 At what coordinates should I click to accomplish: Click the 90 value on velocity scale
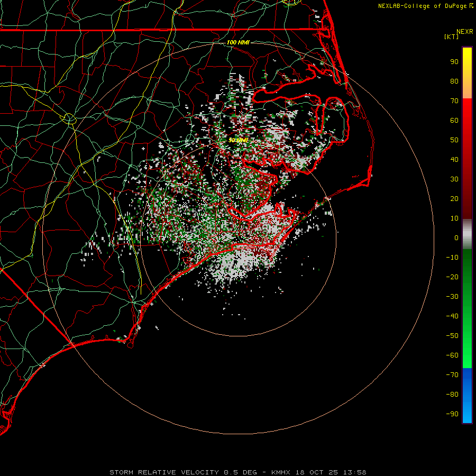(454, 62)
